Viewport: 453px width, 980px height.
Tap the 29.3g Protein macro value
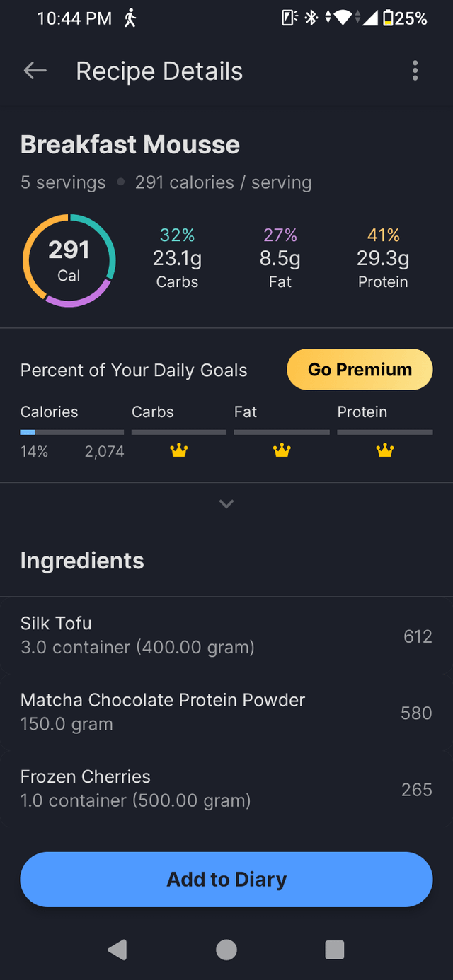click(x=383, y=259)
